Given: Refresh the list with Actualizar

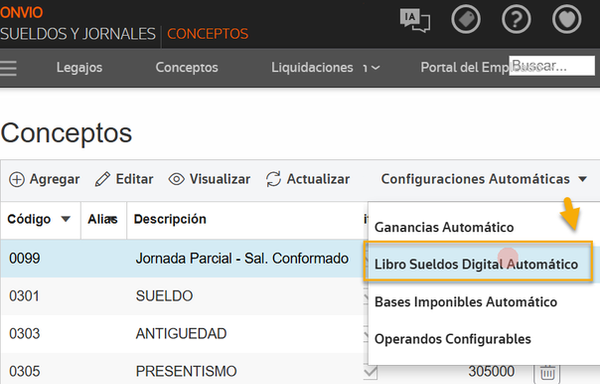Looking at the screenshot, I should click(x=308, y=179).
